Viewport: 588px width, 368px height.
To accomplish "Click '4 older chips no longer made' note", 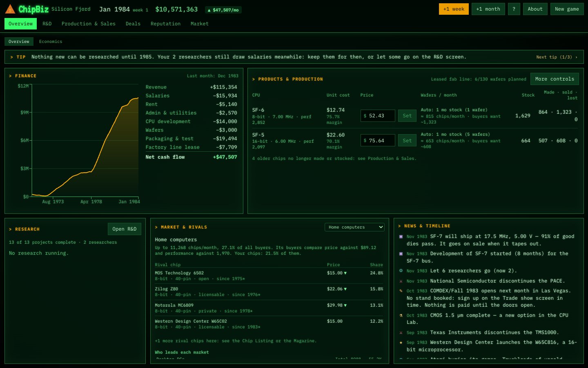I will coord(334,159).
